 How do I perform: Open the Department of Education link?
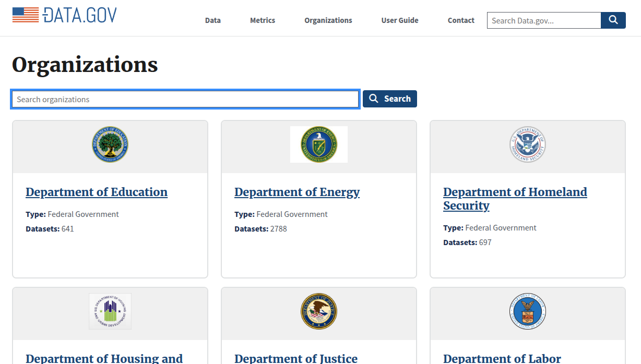[96, 192]
